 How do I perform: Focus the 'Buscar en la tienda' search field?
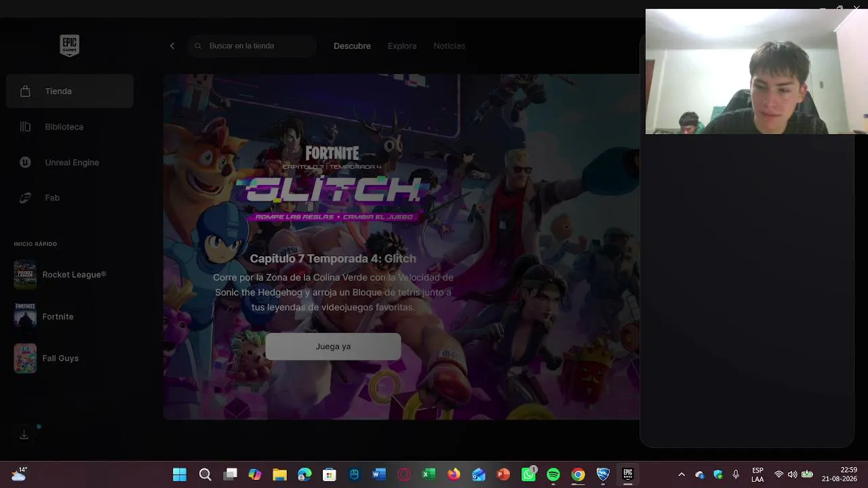click(252, 46)
